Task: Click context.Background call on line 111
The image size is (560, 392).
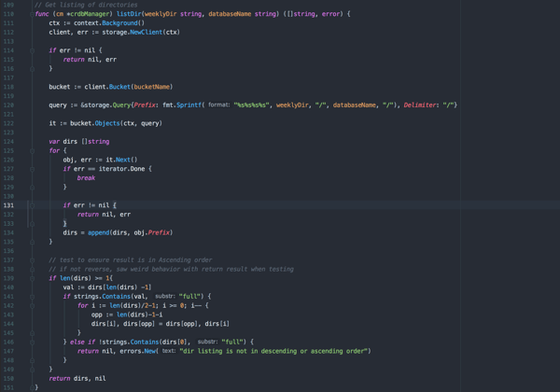Action: pos(109,23)
